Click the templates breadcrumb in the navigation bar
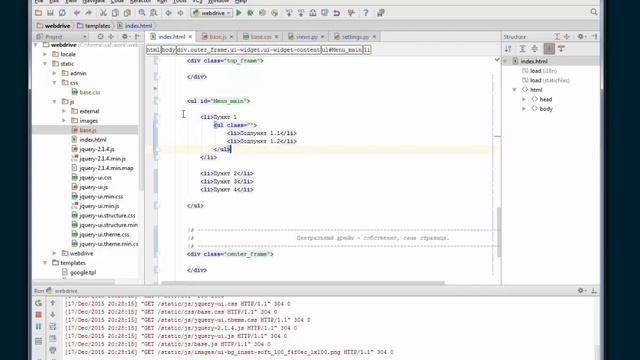The width and height of the screenshot is (640, 360). pos(93,26)
